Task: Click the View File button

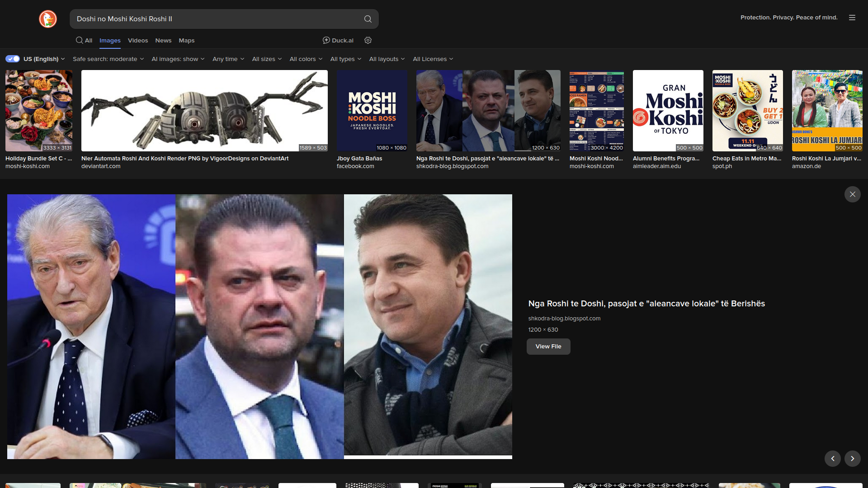Action: 548,347
